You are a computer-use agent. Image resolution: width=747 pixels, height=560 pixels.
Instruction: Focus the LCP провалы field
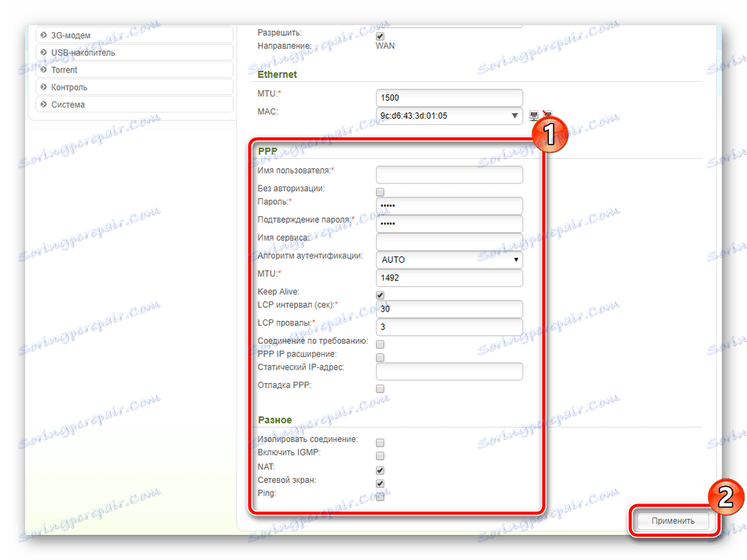pos(449,327)
